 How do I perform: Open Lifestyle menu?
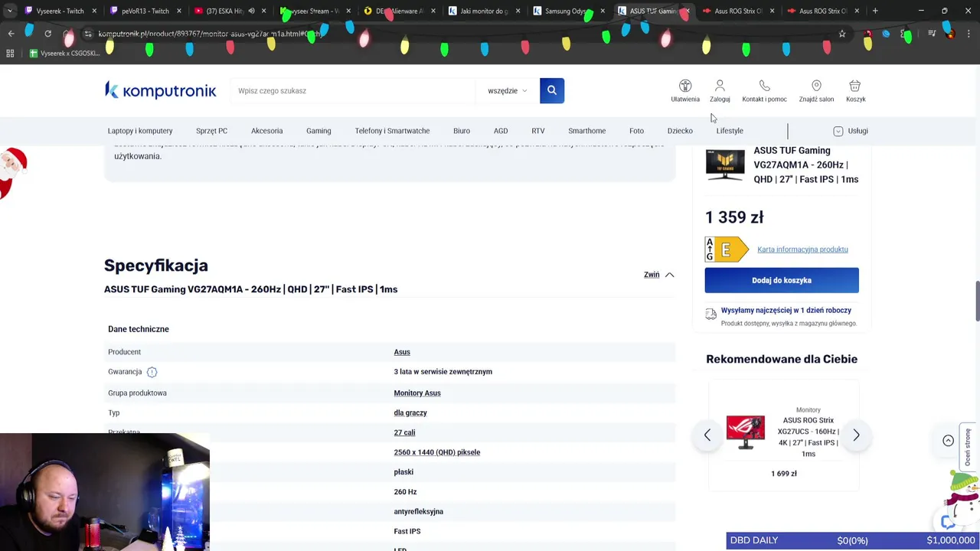730,131
